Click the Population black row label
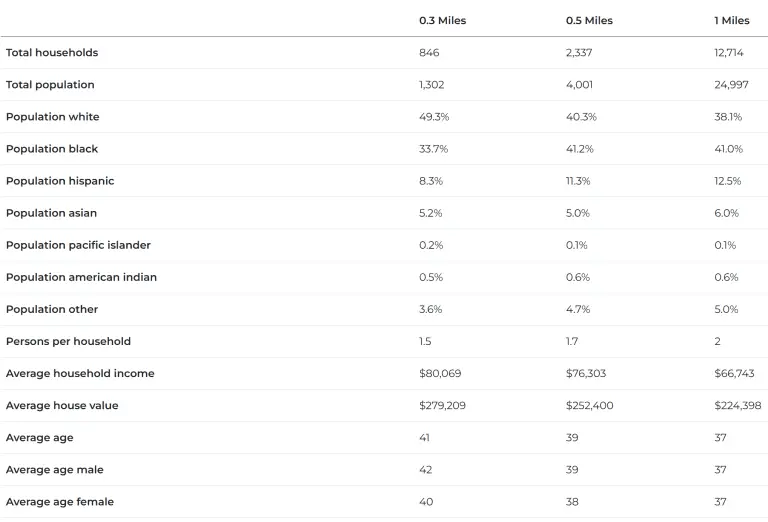This screenshot has height=522, width=768. pos(52,149)
